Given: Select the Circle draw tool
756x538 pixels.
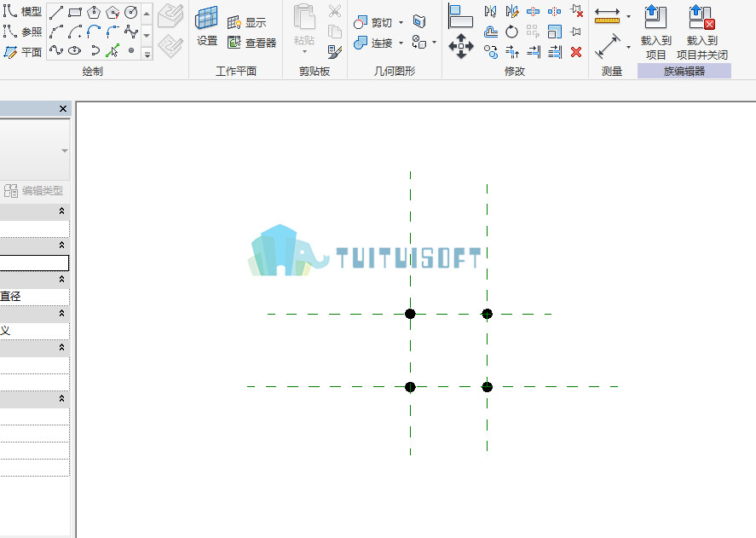Looking at the screenshot, I should pyautogui.click(x=130, y=12).
